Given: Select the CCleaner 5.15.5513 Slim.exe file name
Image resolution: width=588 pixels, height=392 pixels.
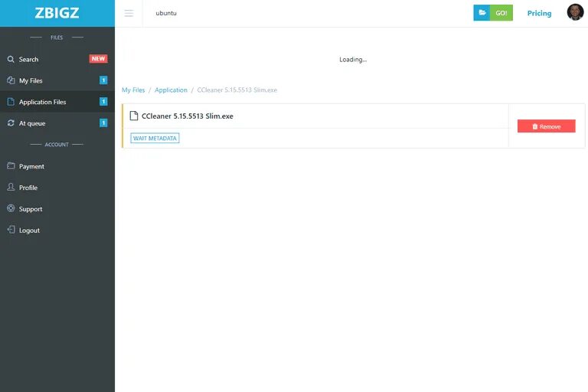Looking at the screenshot, I should click(188, 116).
